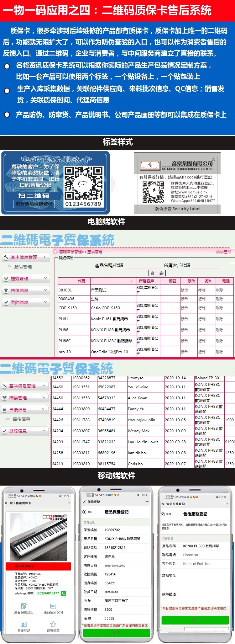Click the wrench icon beside 基本信息管理 in the product management screen

point(6,257)
